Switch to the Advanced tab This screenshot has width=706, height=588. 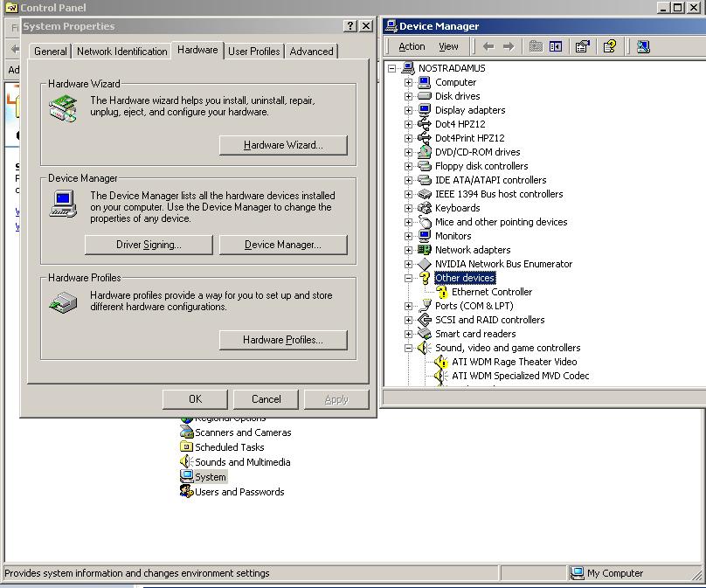point(312,52)
